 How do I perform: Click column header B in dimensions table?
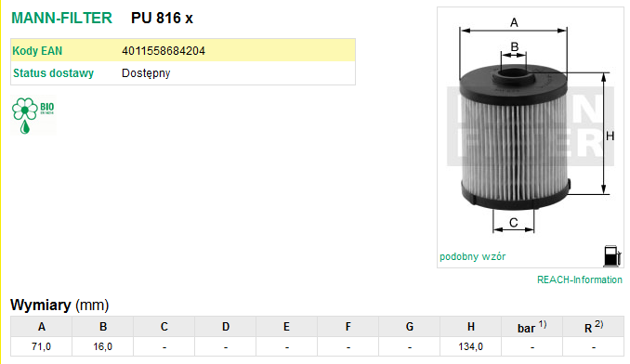103,327
